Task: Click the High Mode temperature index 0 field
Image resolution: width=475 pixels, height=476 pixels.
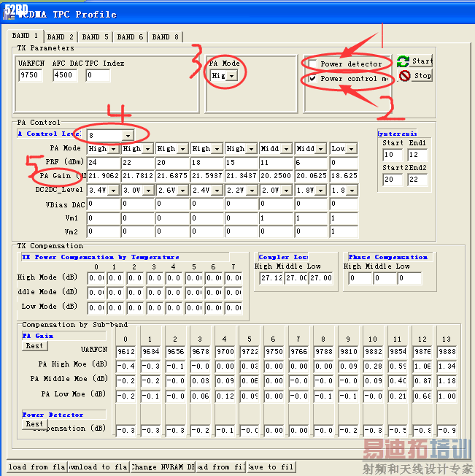Action: pyautogui.click(x=97, y=278)
